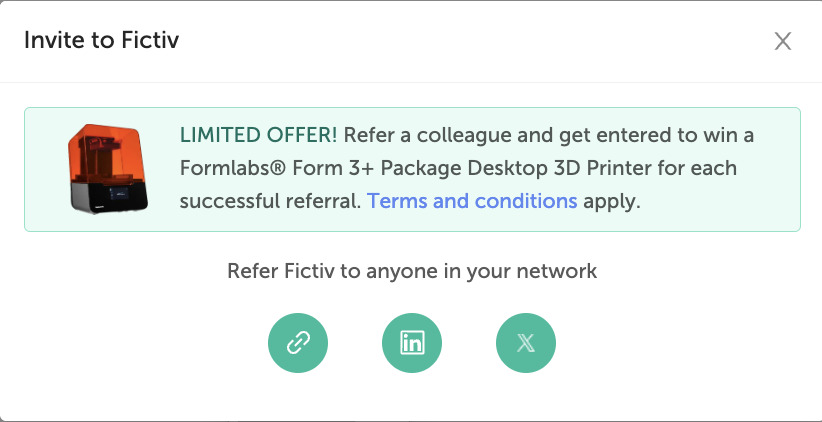Share the referral on LinkedIn
Viewport: 822px width, 422px height.
coord(412,343)
